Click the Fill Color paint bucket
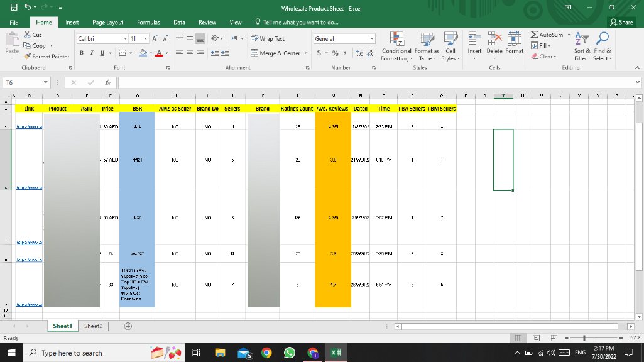644x362 pixels. pyautogui.click(x=143, y=53)
